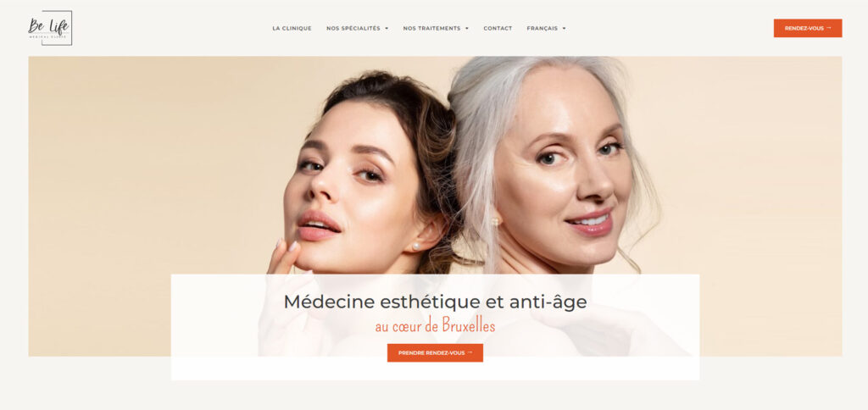The height and width of the screenshot is (410, 868).
Task: Open the Nos Traitements menu item
Action: (x=431, y=28)
